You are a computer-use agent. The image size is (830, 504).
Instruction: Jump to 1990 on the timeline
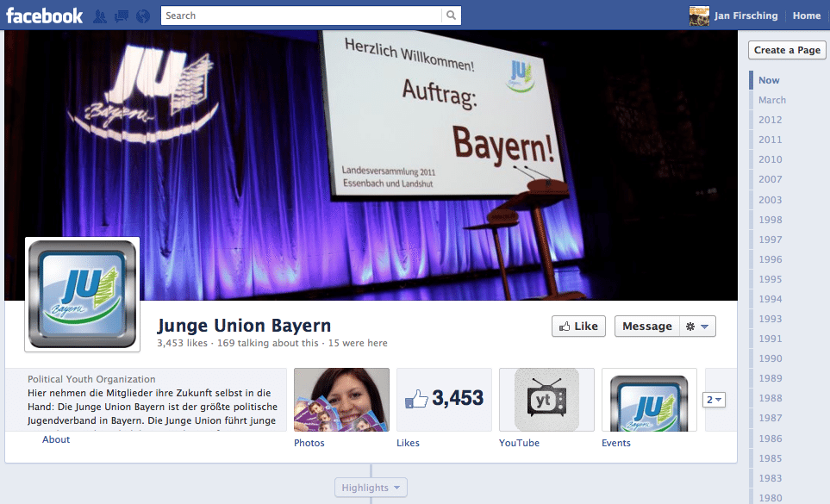pyautogui.click(x=771, y=358)
